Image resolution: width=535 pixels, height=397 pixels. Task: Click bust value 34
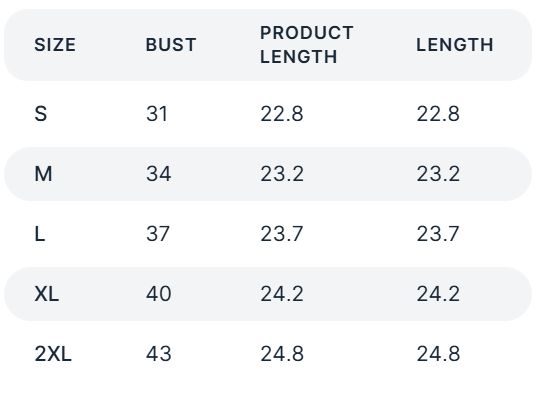(x=159, y=174)
